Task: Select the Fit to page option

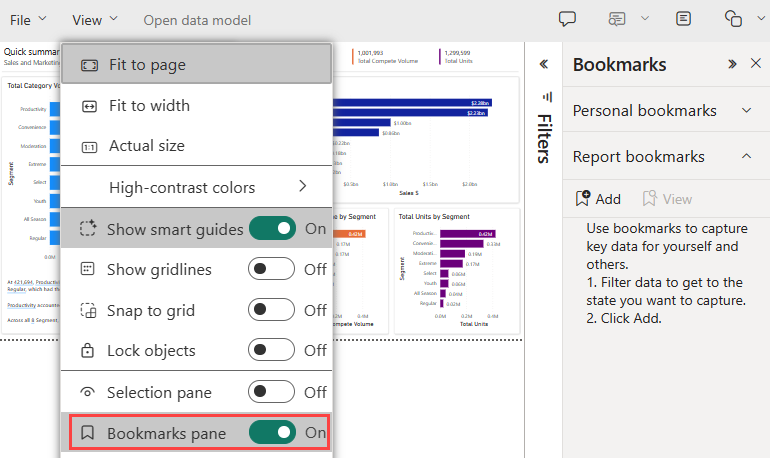Action: [196, 64]
